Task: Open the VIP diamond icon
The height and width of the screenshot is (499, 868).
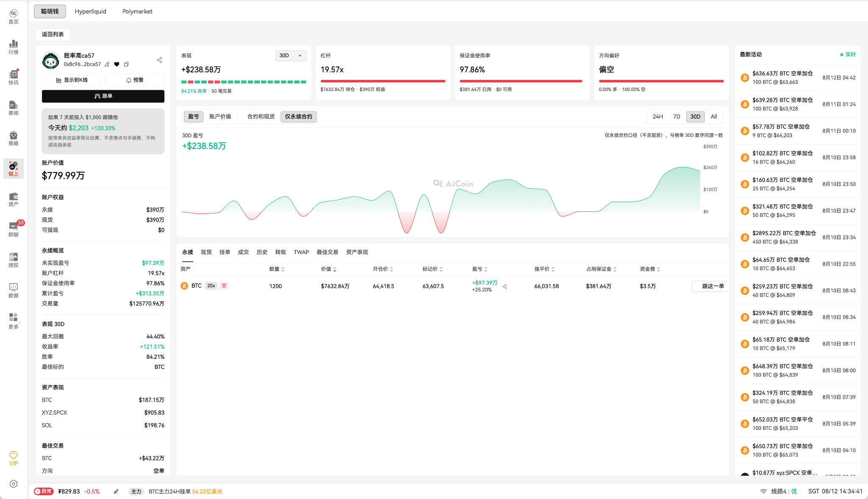Action: click(14, 459)
